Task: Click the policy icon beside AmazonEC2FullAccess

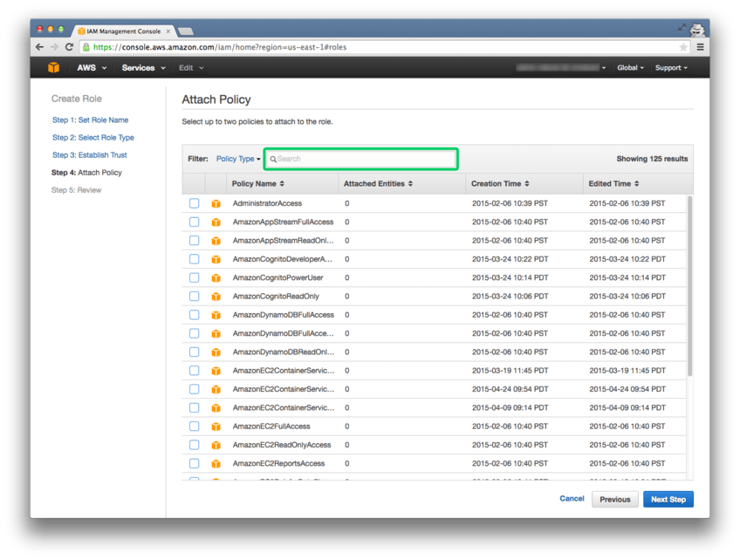Action: point(216,427)
